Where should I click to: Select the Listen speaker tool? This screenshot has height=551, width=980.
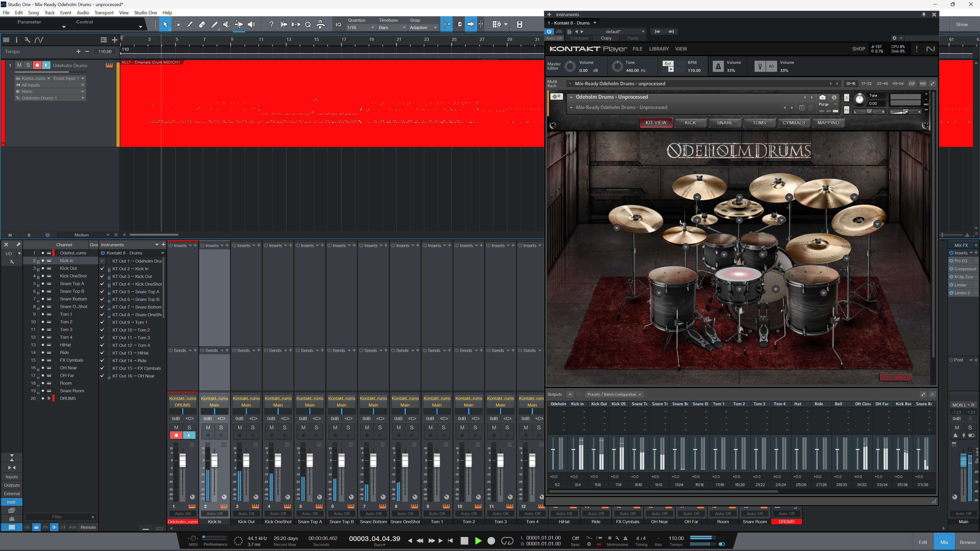[x=251, y=24]
